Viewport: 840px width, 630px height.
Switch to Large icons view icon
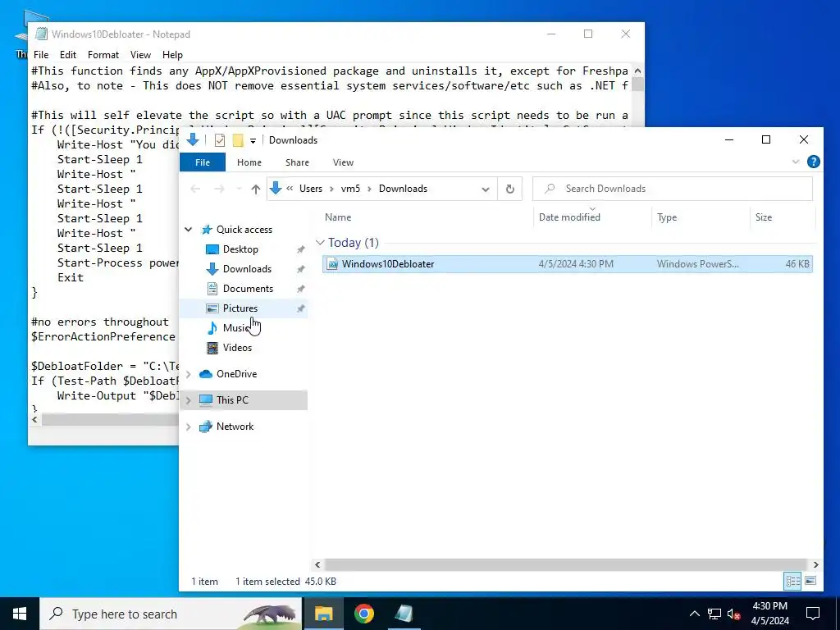point(810,581)
